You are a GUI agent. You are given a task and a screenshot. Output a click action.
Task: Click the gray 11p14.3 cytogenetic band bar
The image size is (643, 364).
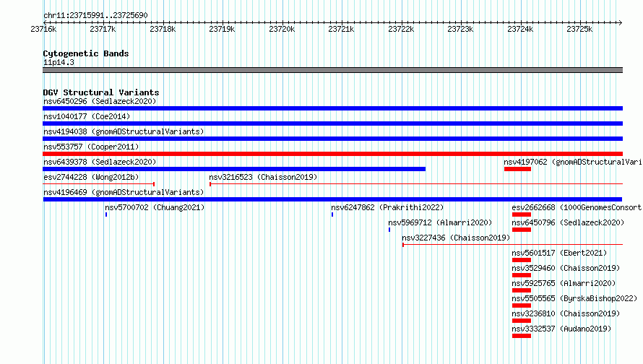point(332,70)
